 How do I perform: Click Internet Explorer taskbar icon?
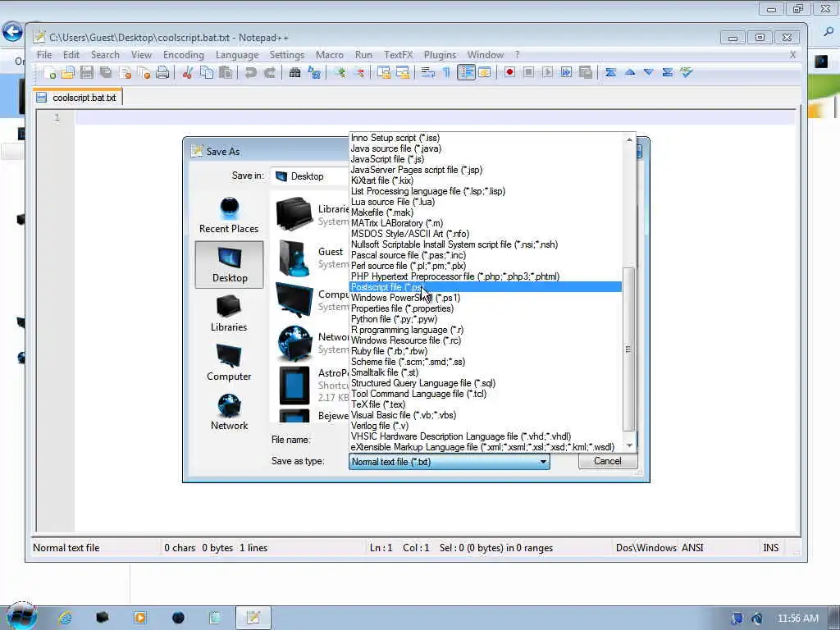[x=66, y=619]
